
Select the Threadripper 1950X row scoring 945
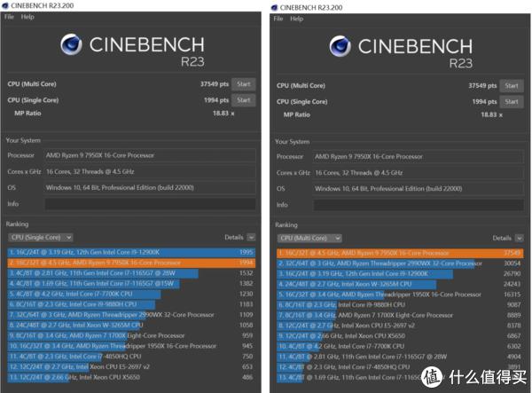coord(131,346)
